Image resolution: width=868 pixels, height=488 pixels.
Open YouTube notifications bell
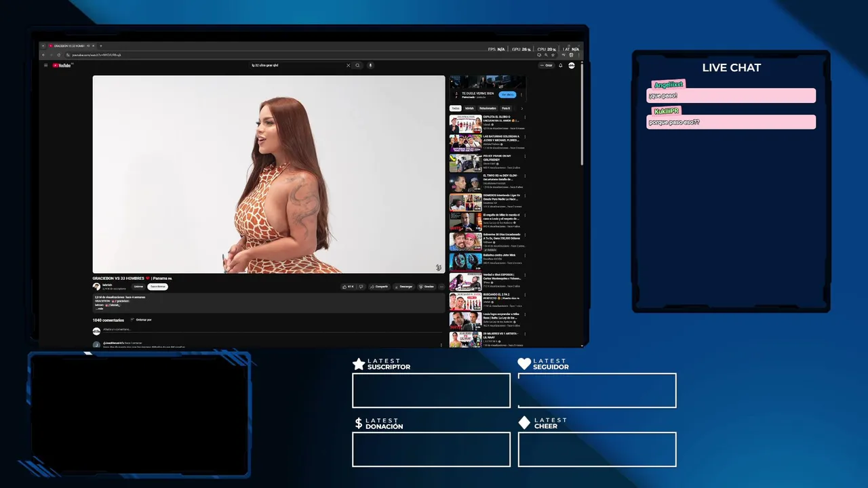pos(561,66)
